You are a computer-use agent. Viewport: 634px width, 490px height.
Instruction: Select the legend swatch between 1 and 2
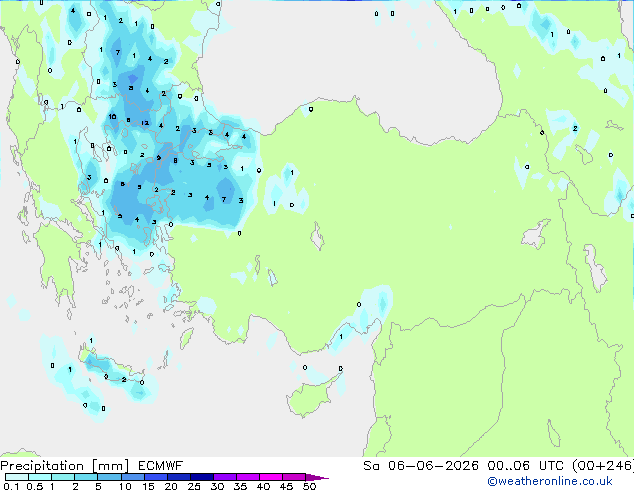63,477
